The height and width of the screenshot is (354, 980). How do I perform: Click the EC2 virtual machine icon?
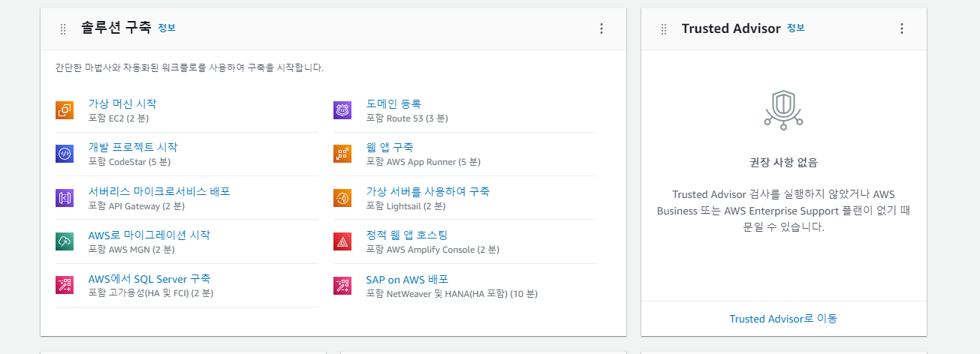65,110
